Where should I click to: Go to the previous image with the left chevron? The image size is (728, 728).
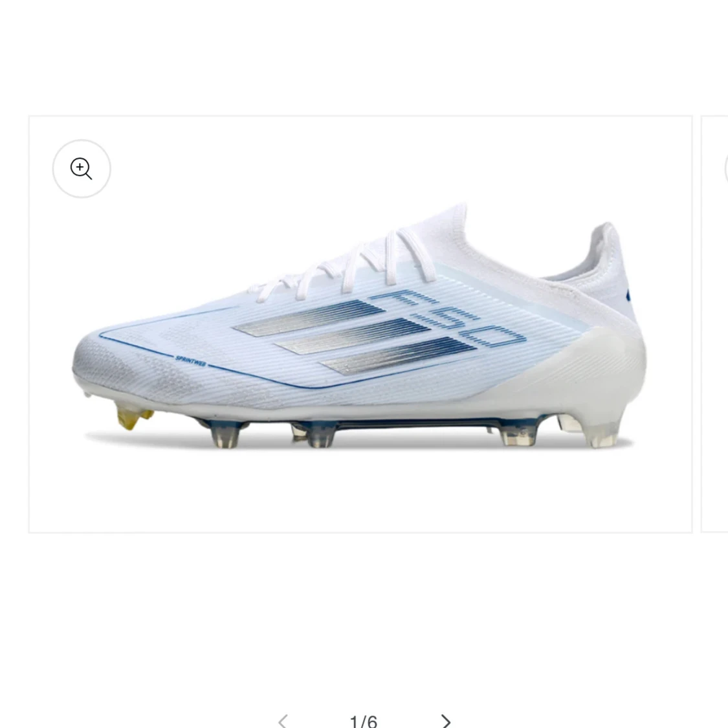point(283,720)
